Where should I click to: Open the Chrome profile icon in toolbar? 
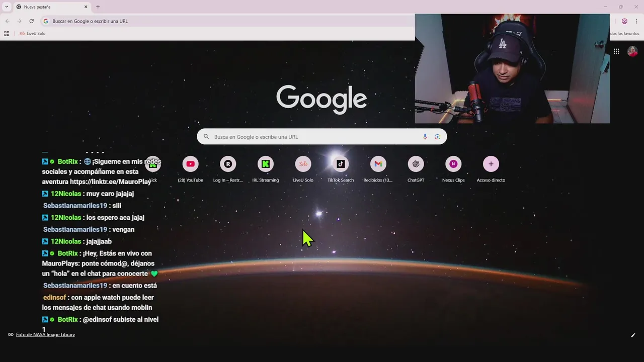click(x=624, y=21)
